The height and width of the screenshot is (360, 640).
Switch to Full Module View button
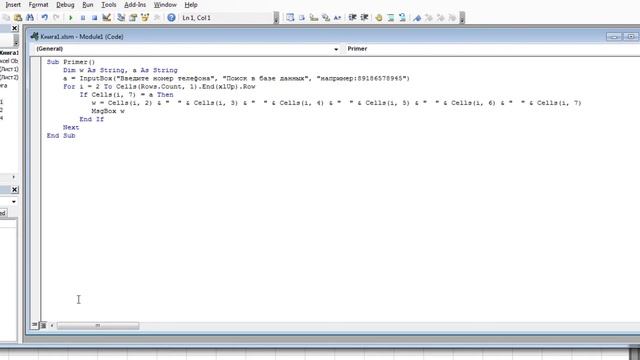[x=43, y=325]
